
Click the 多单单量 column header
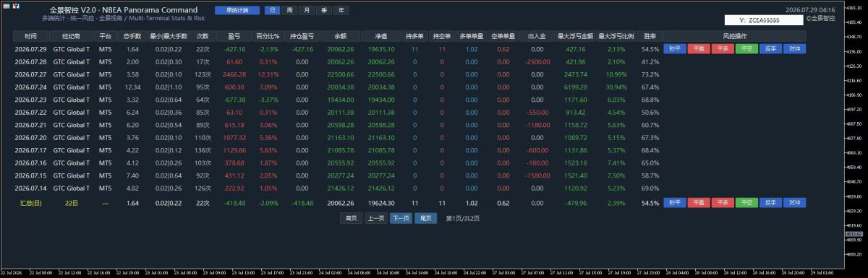tap(472, 35)
